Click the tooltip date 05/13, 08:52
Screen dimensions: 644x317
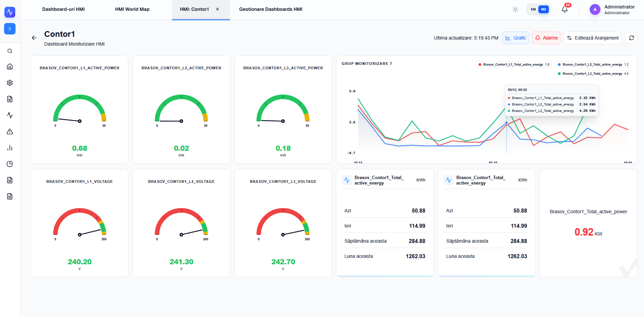(517, 90)
